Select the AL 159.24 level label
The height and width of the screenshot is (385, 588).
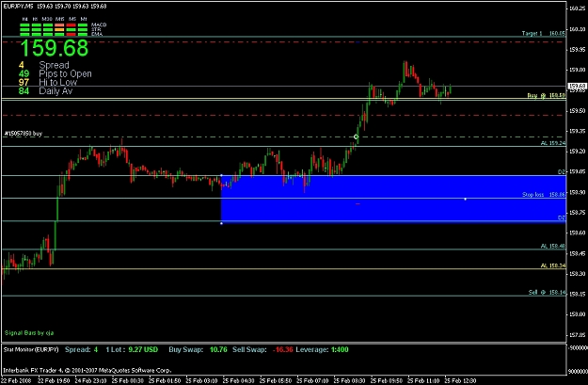[x=553, y=143]
